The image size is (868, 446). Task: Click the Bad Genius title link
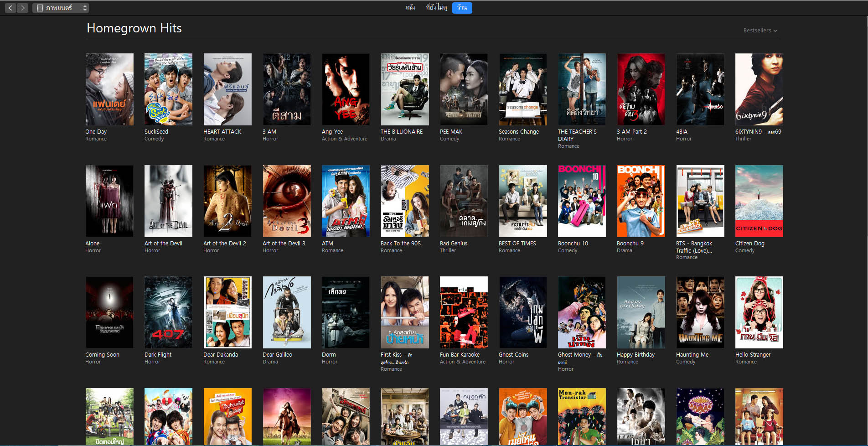click(454, 244)
